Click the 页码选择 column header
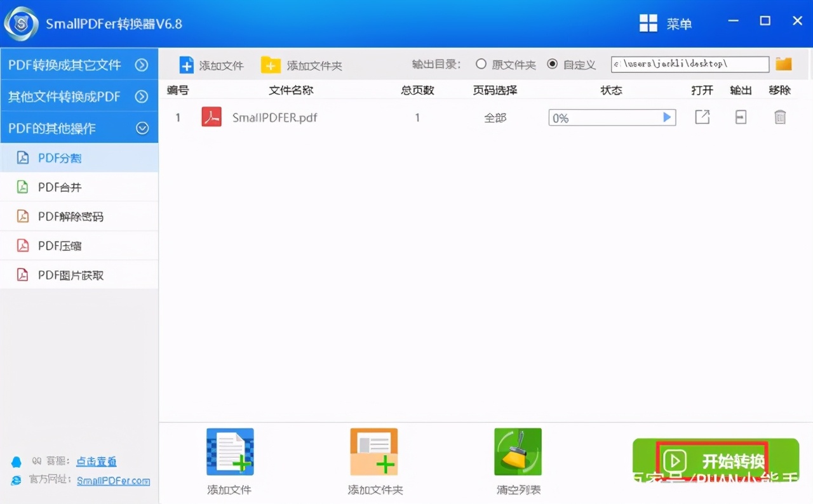This screenshot has height=504, width=813. 495,90
